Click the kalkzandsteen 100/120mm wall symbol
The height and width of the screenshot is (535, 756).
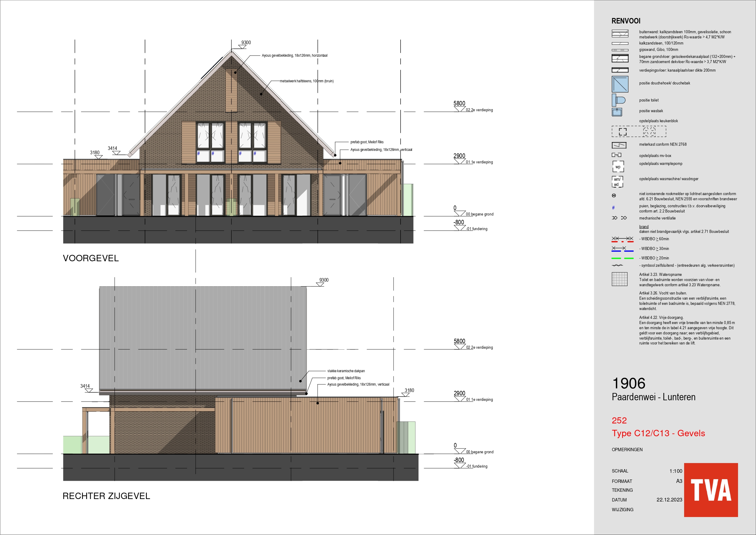tap(620, 44)
